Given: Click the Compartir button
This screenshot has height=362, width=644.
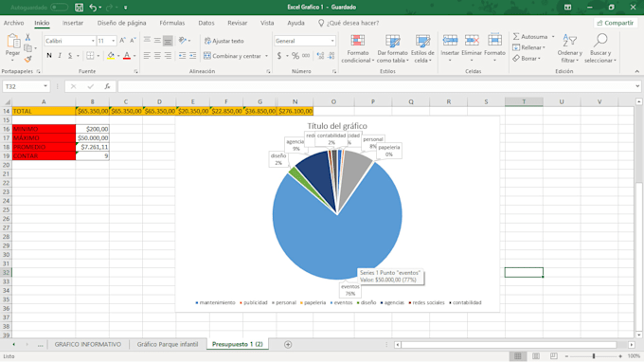Looking at the screenshot, I should [616, 23].
